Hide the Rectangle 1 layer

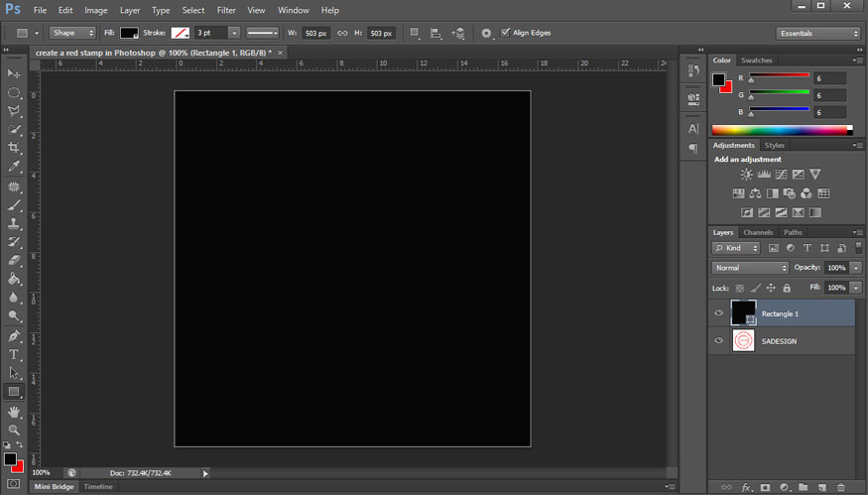coord(719,313)
